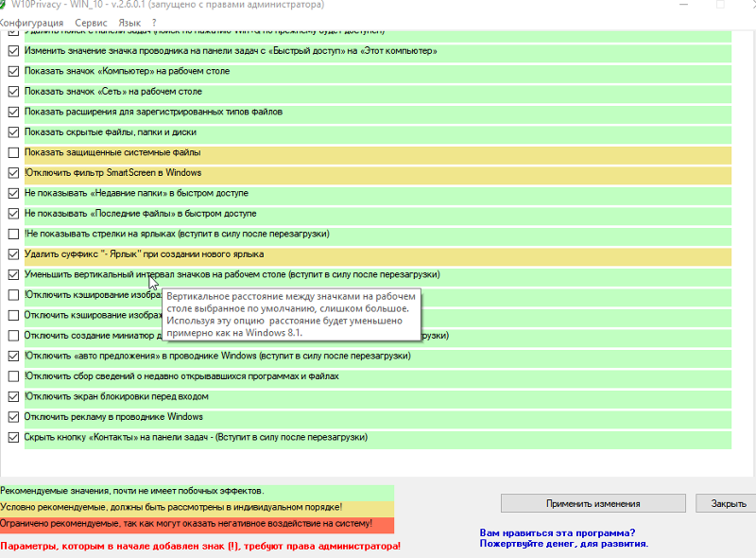Toggle 'Показать значок «Компьютер» на рабочем столе'

pos(13,71)
